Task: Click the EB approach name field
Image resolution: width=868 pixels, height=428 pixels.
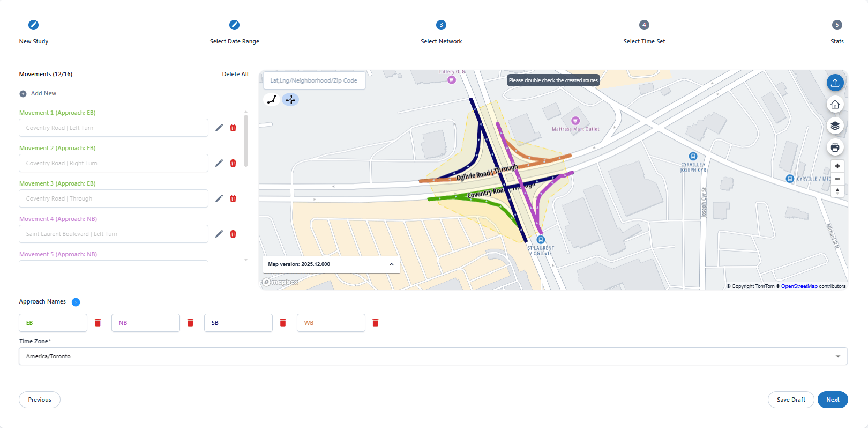Action: click(53, 323)
